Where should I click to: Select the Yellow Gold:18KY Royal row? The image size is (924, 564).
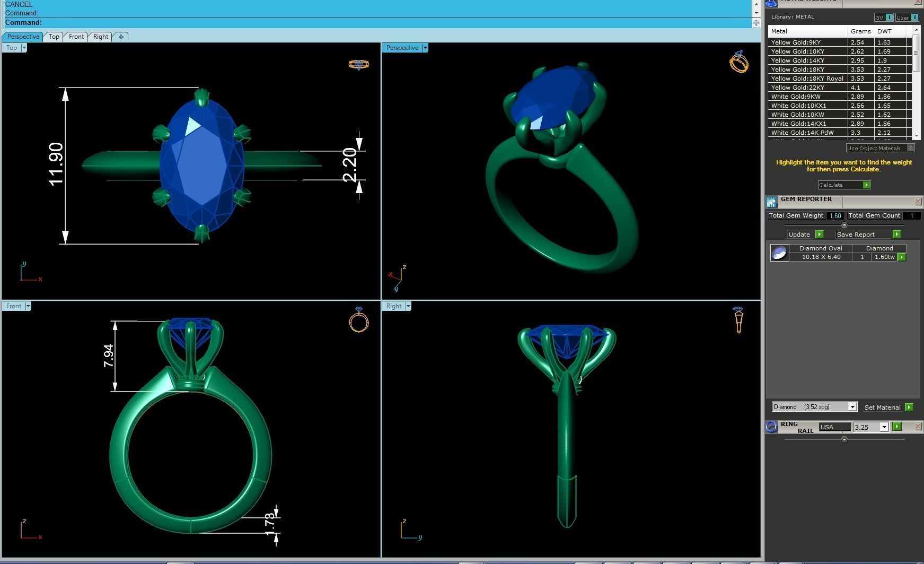840,79
